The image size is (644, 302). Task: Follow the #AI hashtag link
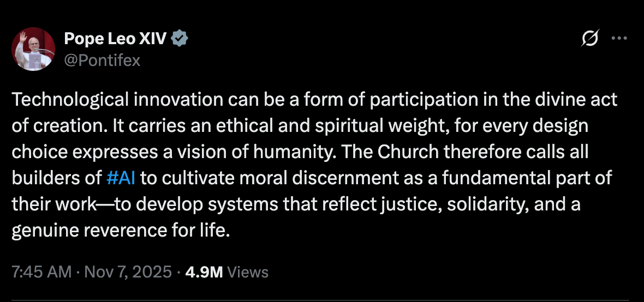click(122, 178)
